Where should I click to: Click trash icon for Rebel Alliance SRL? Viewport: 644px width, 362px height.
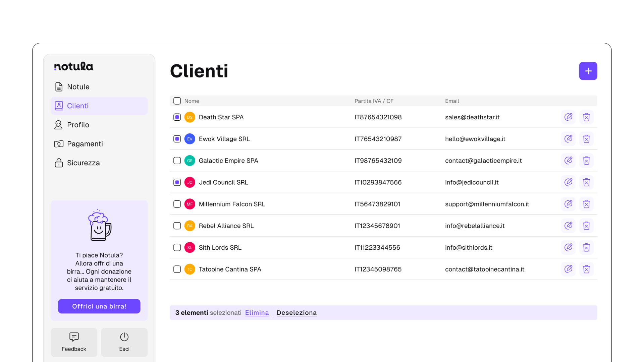tap(586, 226)
